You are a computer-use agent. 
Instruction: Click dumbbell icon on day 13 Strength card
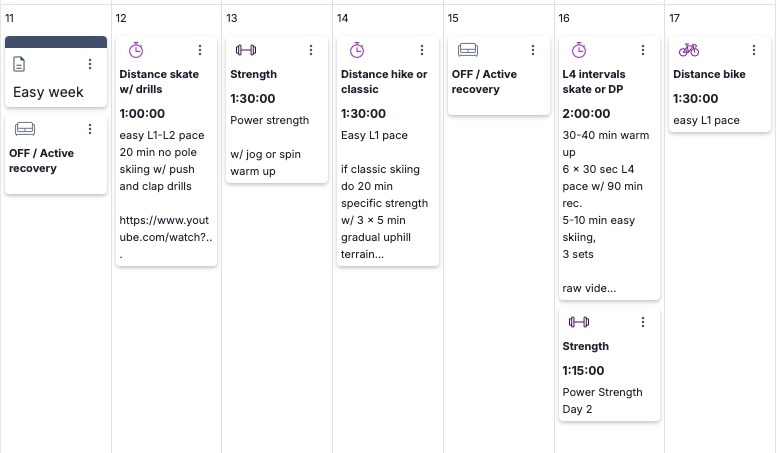[x=246, y=50]
